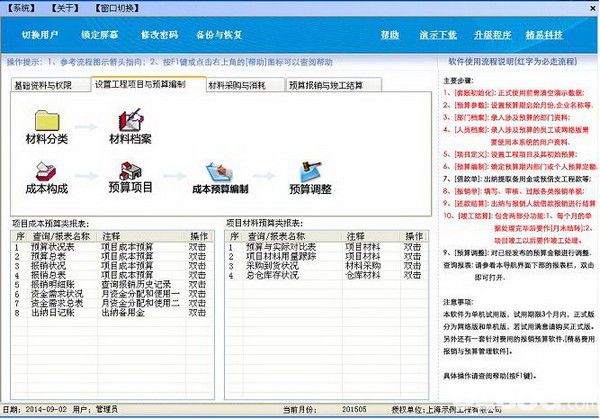
Task: Click status bar date 2014-09-02
Action: click(46, 409)
